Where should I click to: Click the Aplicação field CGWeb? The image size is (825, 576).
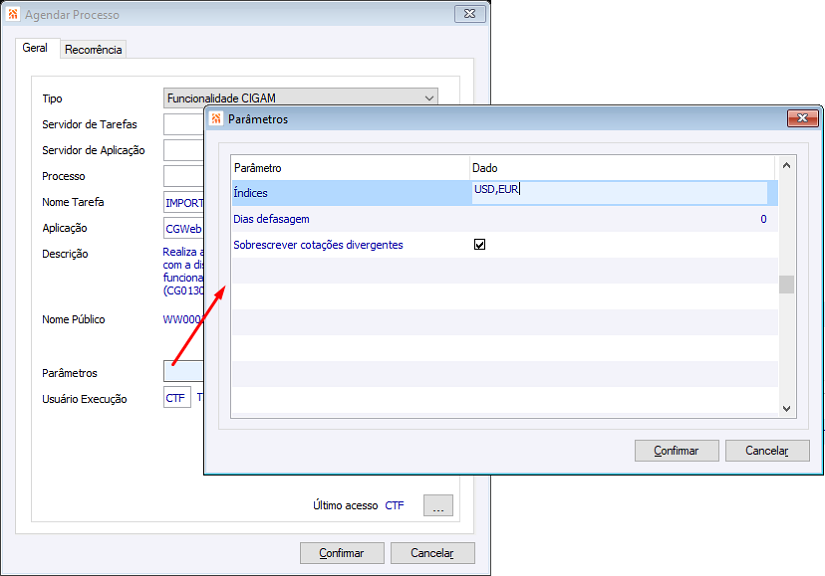click(x=184, y=229)
